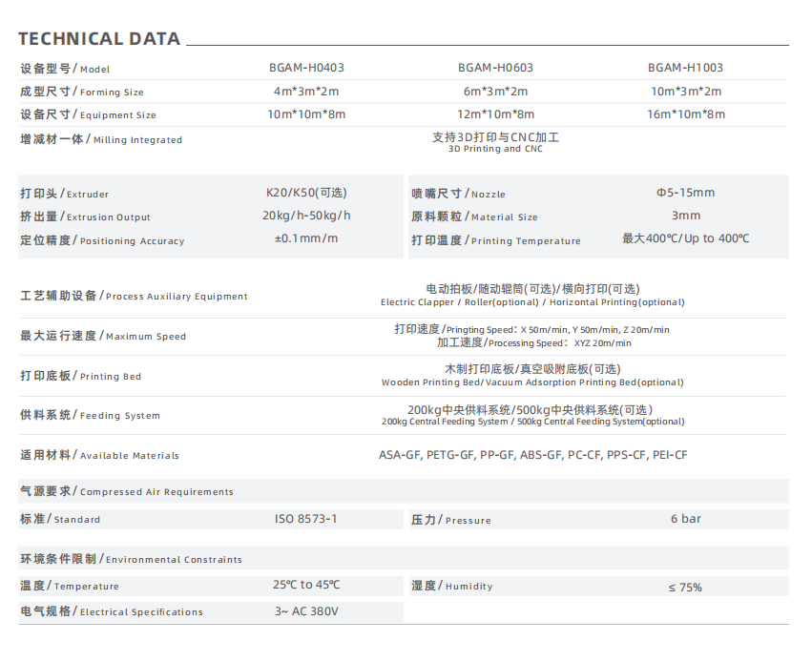Viewport: 812px width, 661px height.
Task: Click the Extrusion Output label
Action: coord(86,217)
